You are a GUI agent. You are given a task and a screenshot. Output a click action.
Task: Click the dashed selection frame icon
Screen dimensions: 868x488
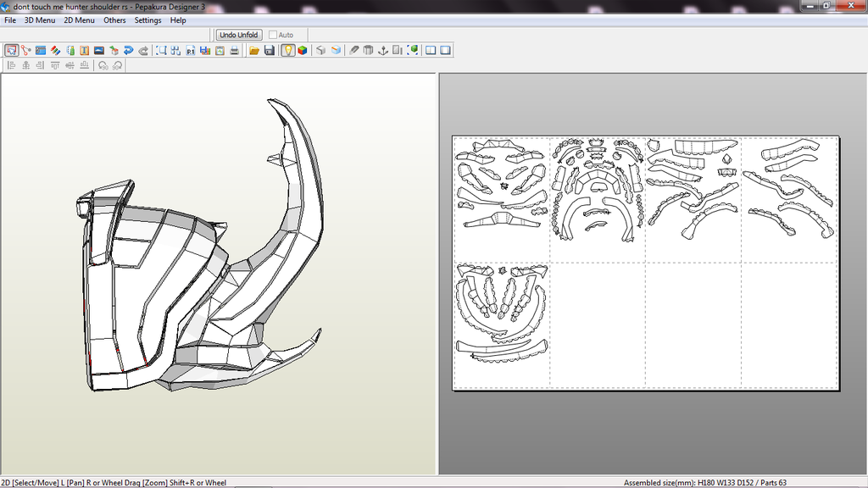click(x=161, y=50)
